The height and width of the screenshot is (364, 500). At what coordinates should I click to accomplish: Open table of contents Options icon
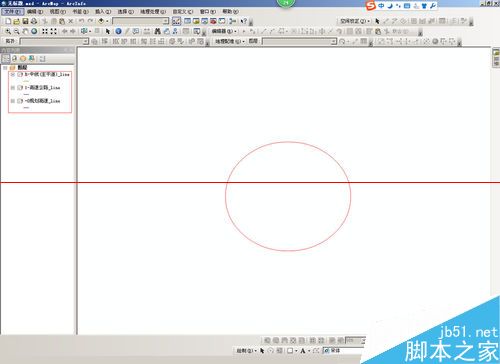coord(42,59)
